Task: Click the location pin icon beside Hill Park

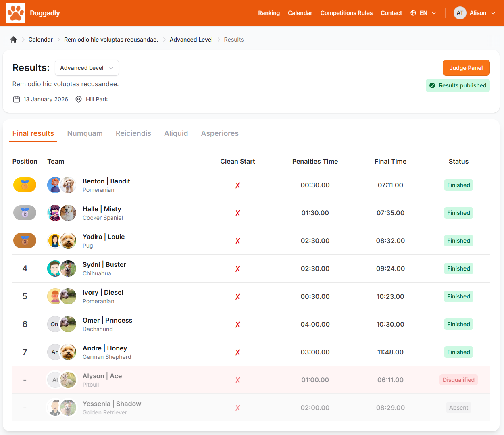Action: [x=79, y=99]
